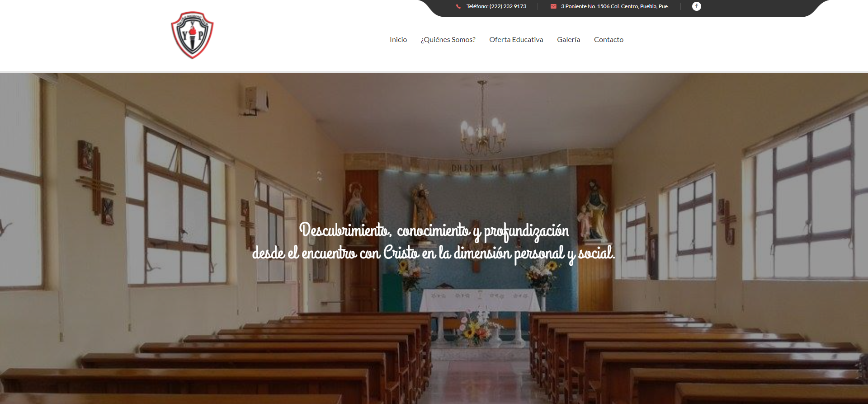Go to the Inicio menu item
The height and width of the screenshot is (404, 868).
pos(398,40)
